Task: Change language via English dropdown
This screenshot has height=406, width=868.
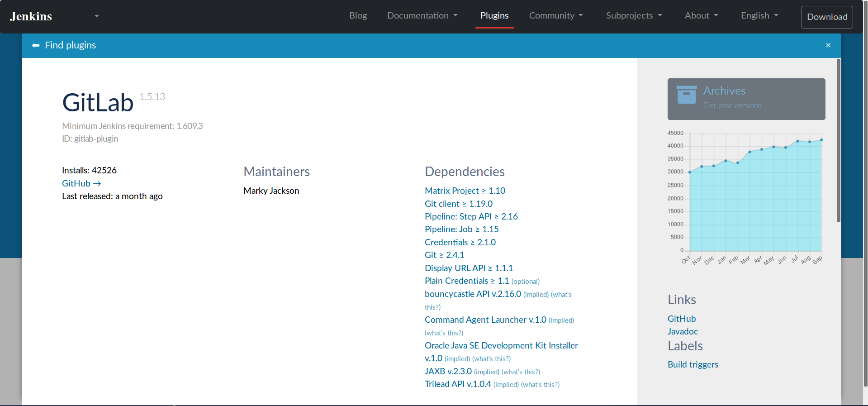Action: tap(759, 16)
